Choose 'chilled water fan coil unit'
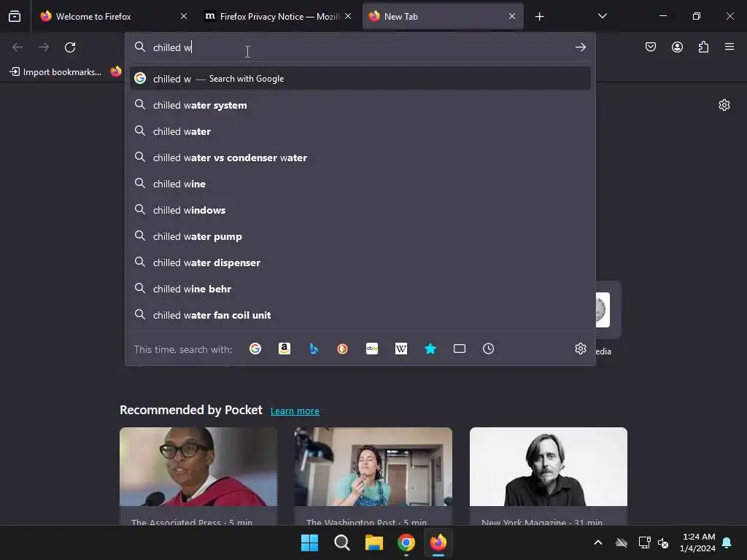The width and height of the screenshot is (747, 560). coord(360,315)
